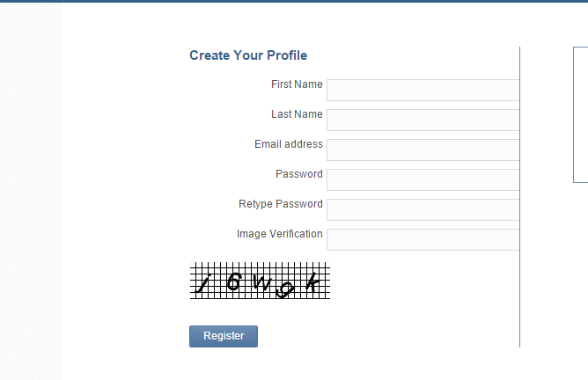Click the bordered panel on the right edge

580,114
